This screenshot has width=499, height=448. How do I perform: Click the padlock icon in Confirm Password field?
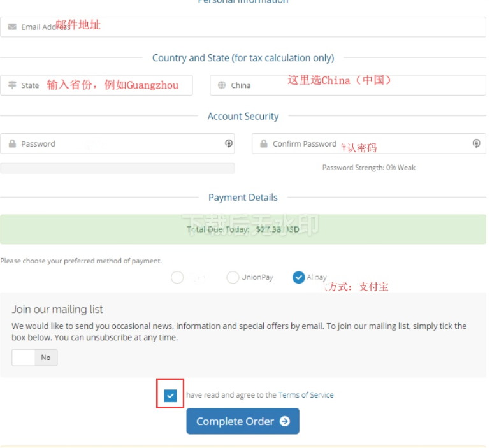[x=263, y=144]
